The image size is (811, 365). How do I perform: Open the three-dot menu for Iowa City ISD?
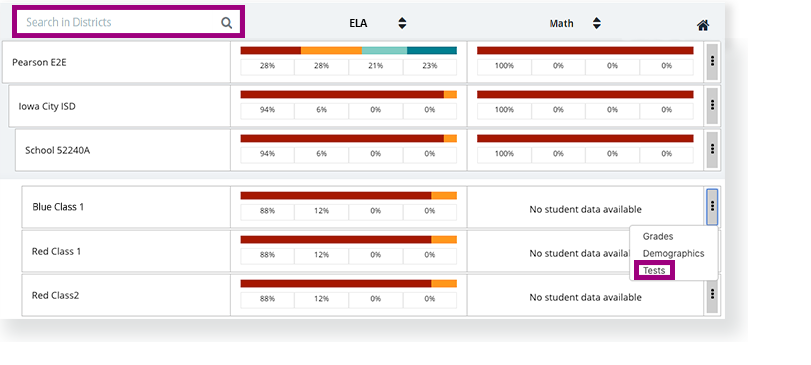point(712,105)
